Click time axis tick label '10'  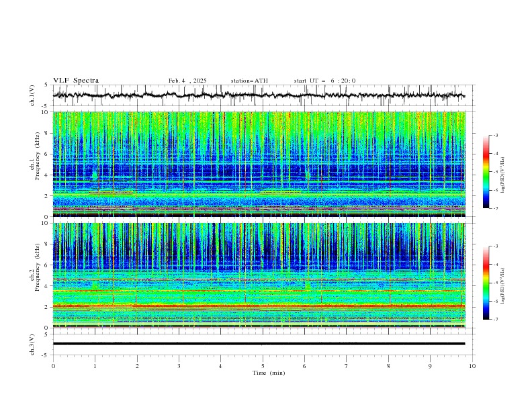[472, 366]
